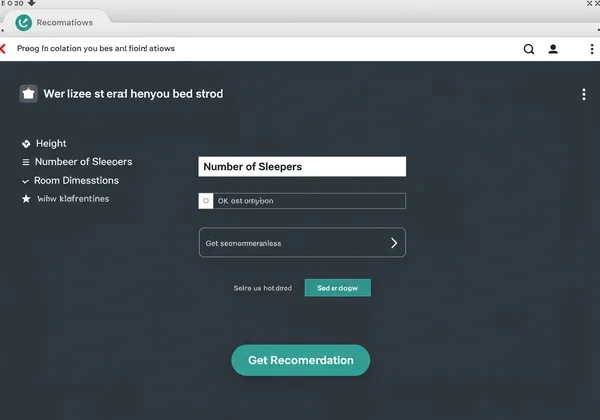The width and height of the screenshot is (600, 420).
Task: Click the teal Recomatiows tab logo
Action: 23,23
